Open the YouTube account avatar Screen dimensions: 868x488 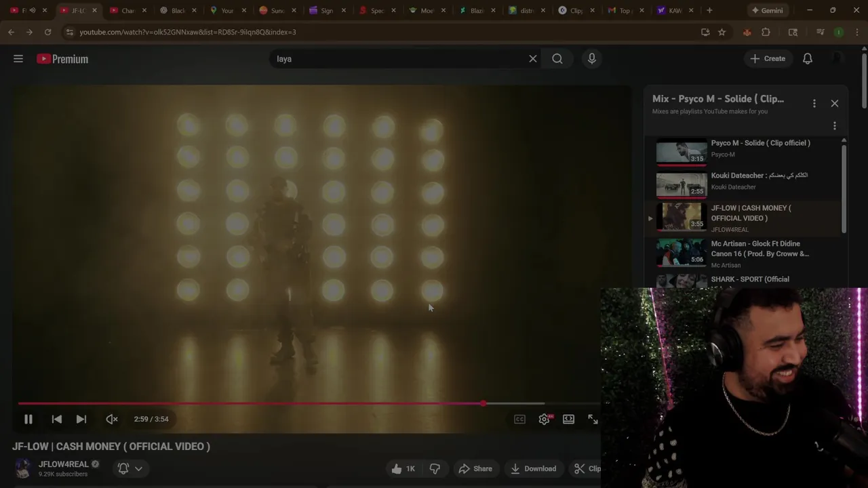tap(838, 59)
